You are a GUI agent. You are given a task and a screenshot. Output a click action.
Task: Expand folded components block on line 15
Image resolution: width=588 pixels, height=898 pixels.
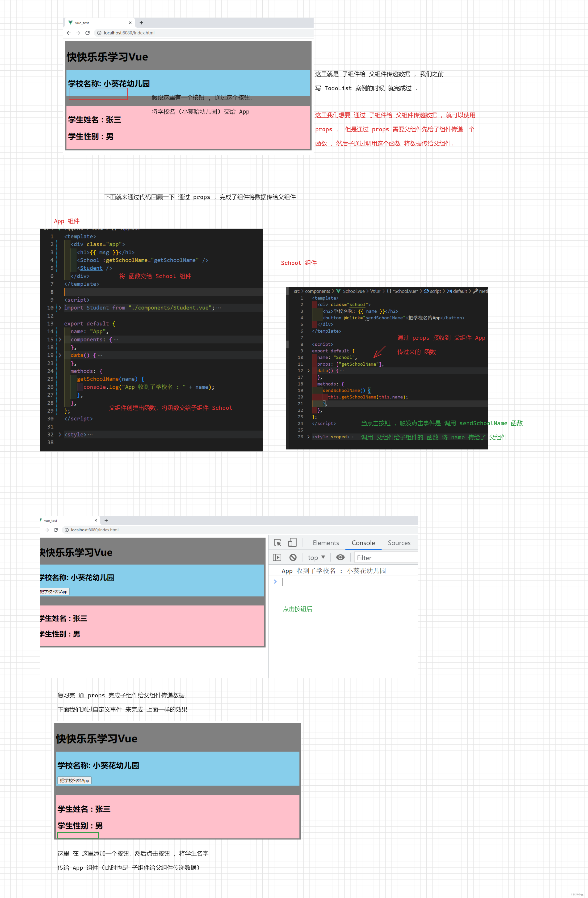pos(60,339)
